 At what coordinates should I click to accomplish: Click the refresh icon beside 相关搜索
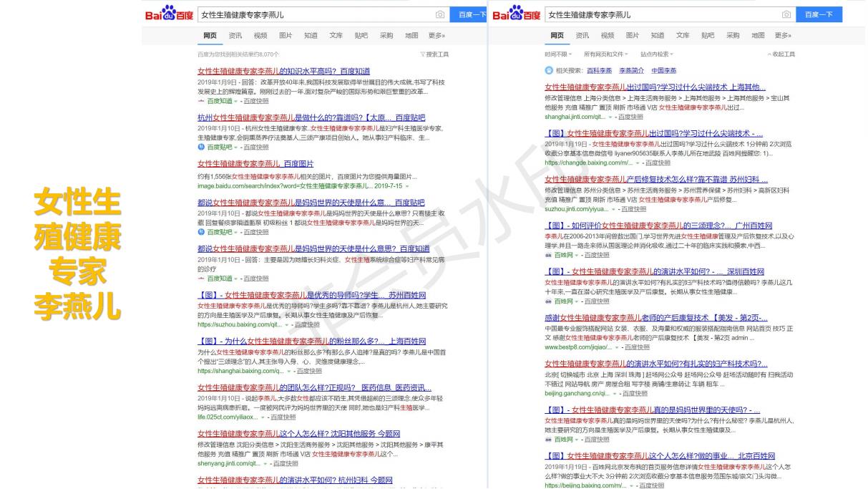548,69
